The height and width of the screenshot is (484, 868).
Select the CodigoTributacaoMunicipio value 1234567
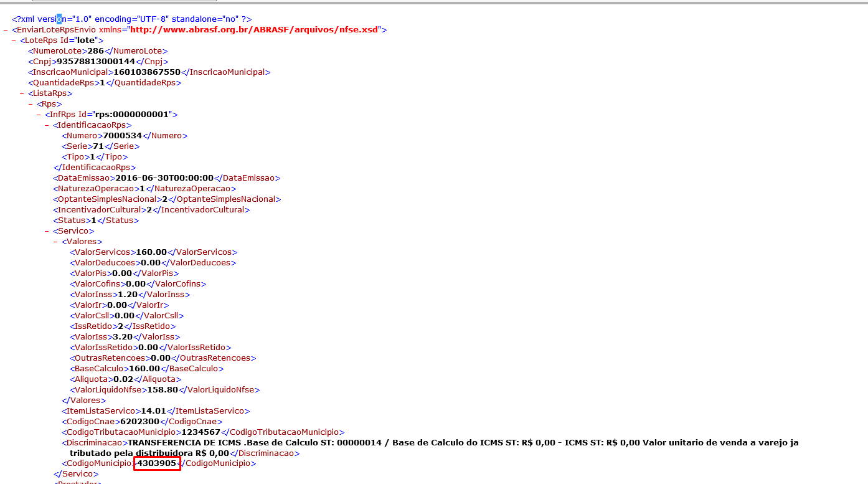[201, 432]
